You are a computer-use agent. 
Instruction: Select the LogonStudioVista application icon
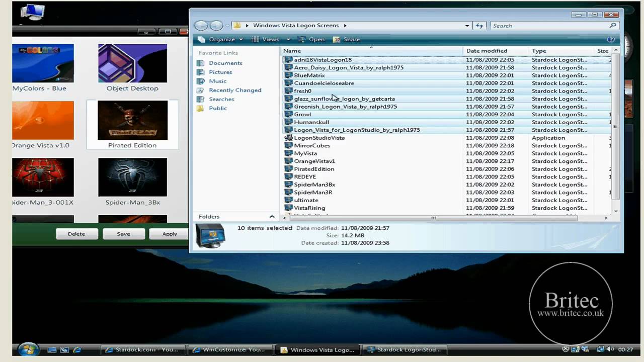(x=288, y=138)
